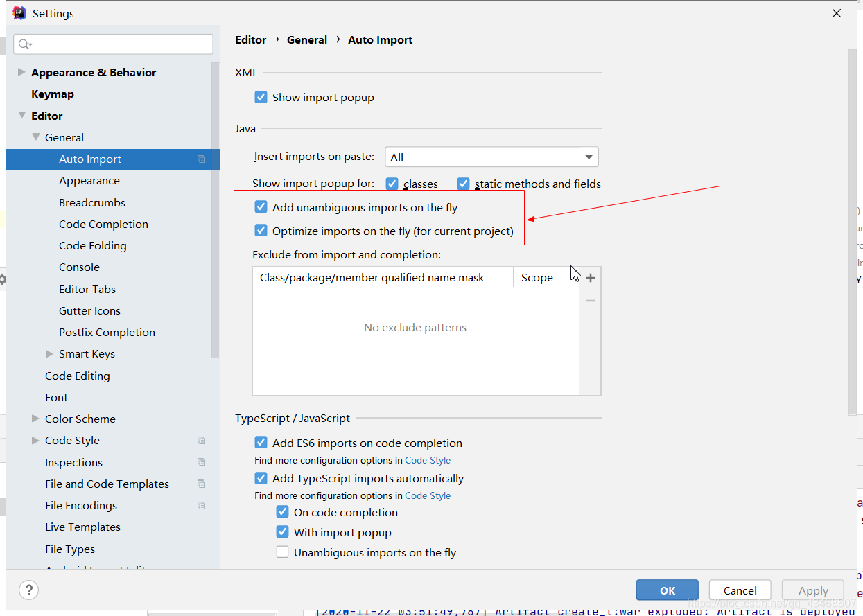Viewport: 863px width, 616px height.
Task: Select Code Editing in tree
Action: click(78, 376)
